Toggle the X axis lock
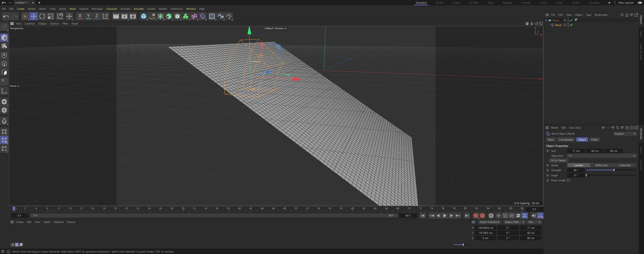644x254 pixels. 80,16
